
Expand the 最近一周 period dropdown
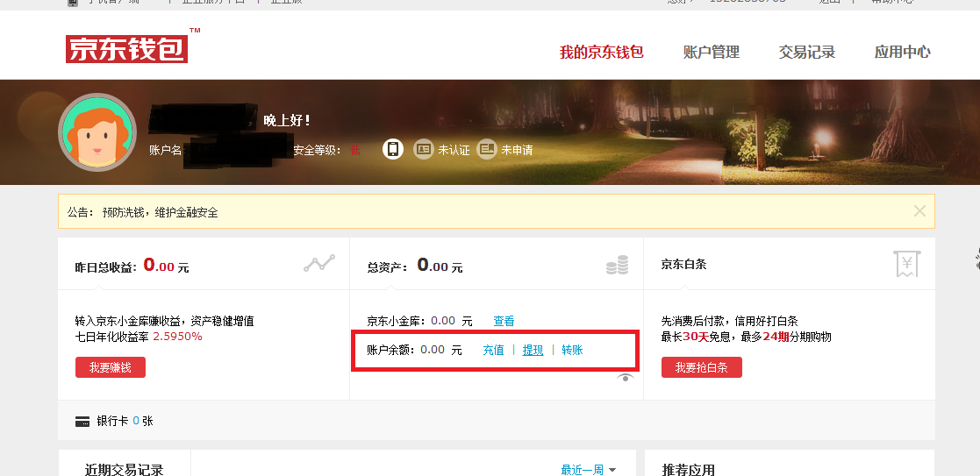[589, 470]
